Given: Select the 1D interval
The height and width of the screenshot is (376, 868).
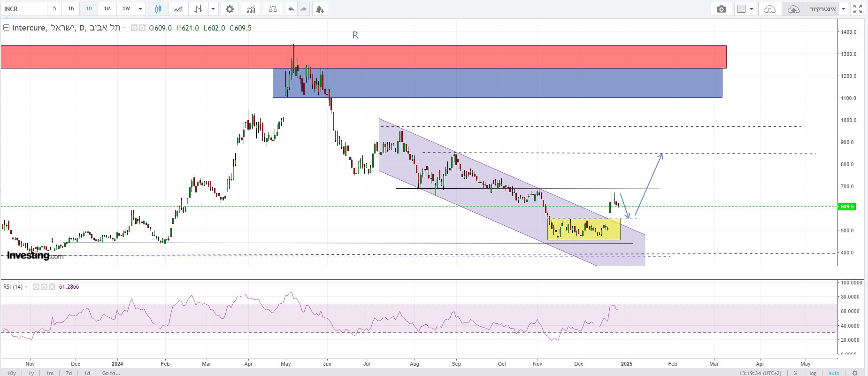Looking at the screenshot, I should tap(89, 9).
